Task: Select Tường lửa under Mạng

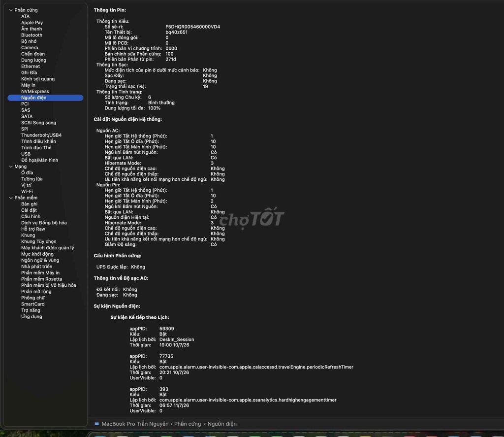Action: (32, 179)
